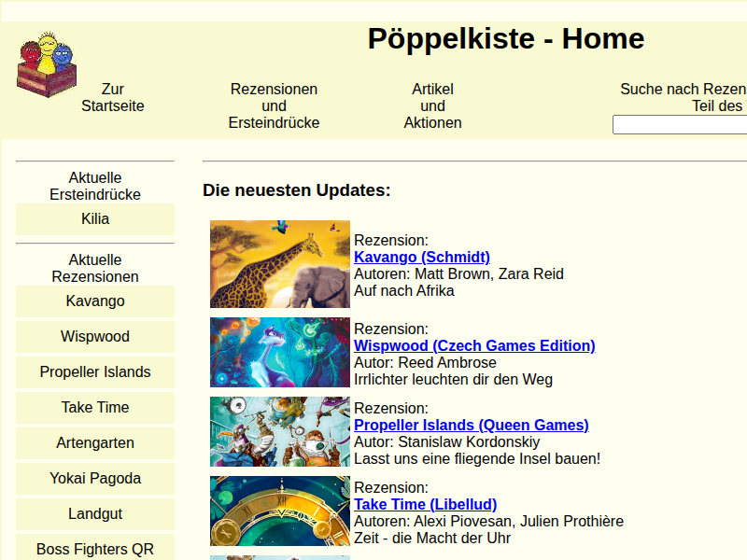Focus the review search input field

679,124
